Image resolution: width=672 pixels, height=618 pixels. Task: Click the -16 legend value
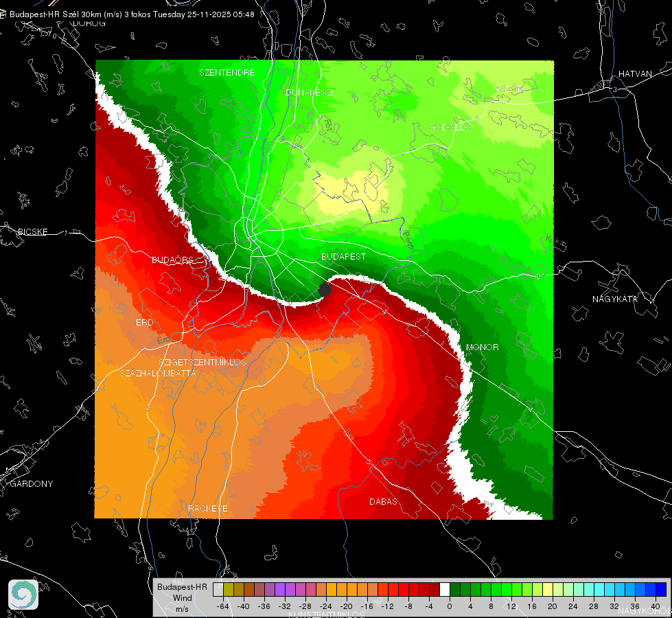pos(367,606)
